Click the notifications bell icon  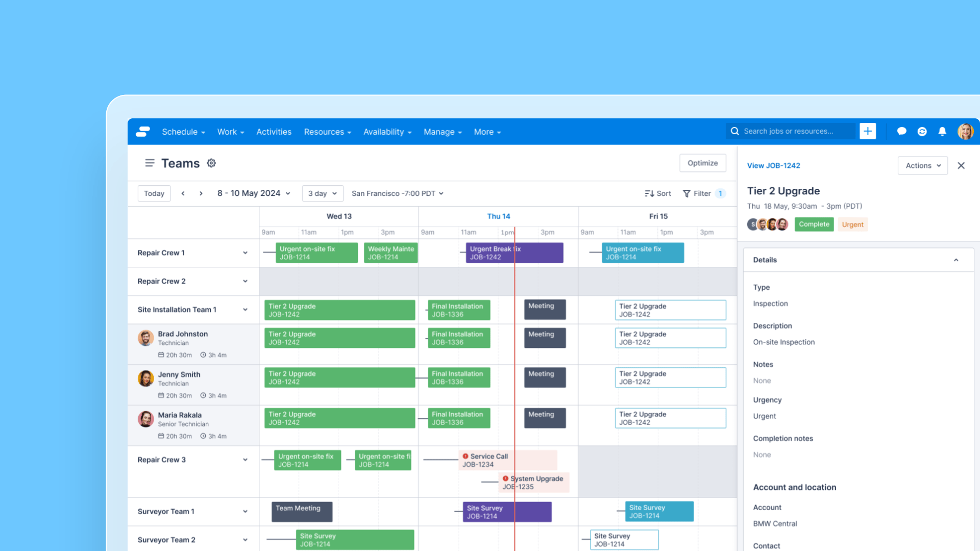[942, 132]
